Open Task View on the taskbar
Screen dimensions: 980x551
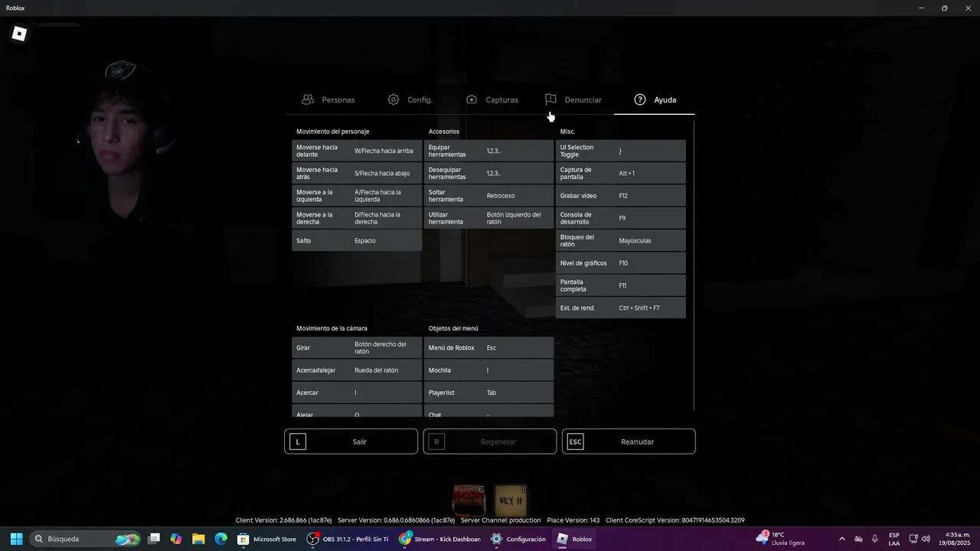click(x=154, y=539)
